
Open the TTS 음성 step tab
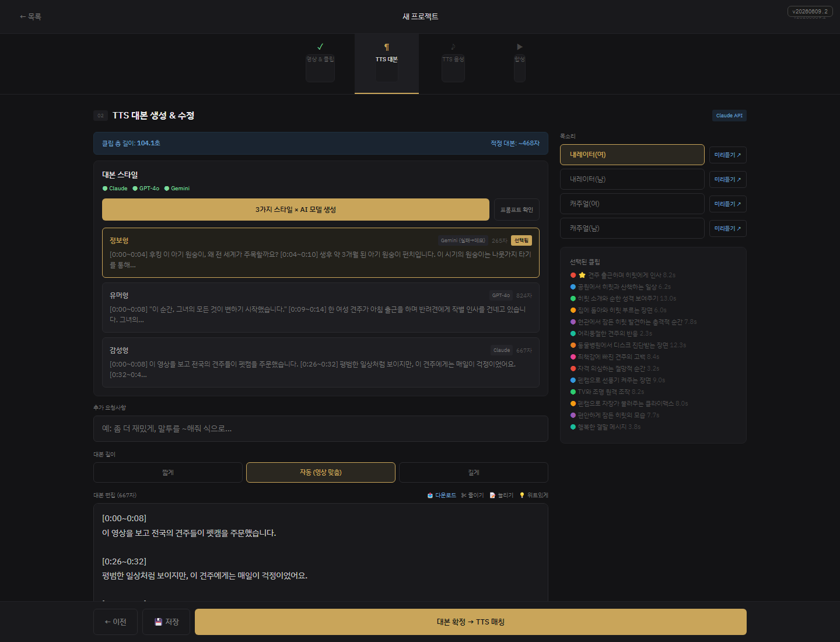[453, 64]
